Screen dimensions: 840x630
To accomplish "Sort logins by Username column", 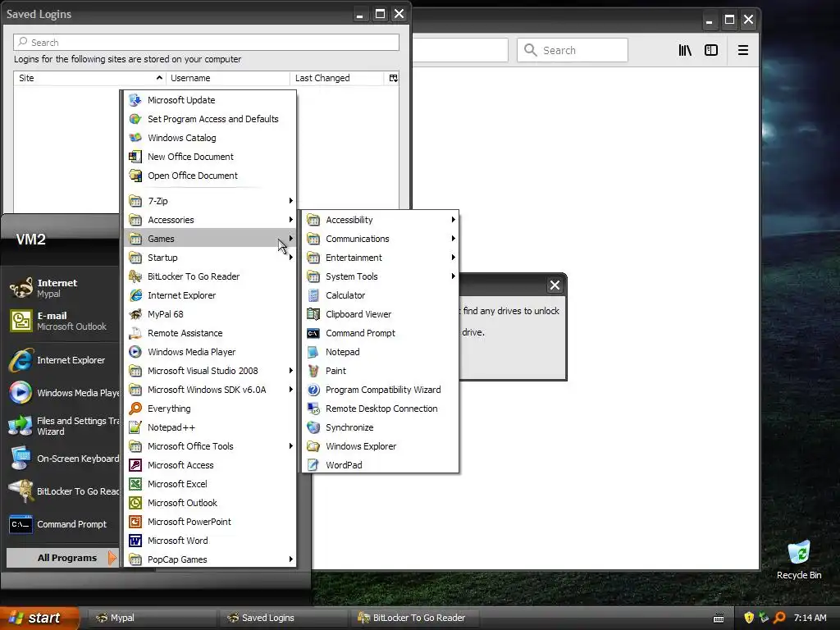I will click(x=228, y=78).
